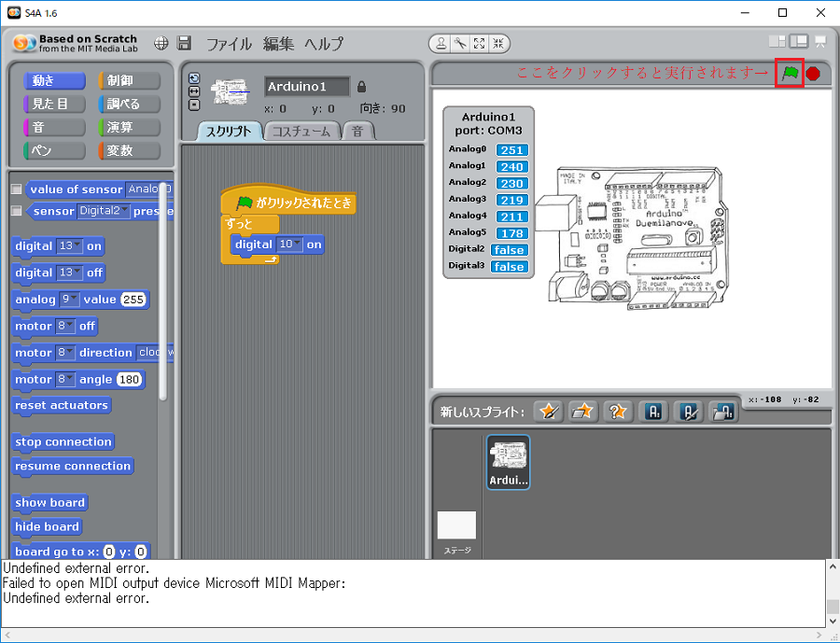Click the console scrollbar down arrow
The image size is (840, 643).
point(833,622)
